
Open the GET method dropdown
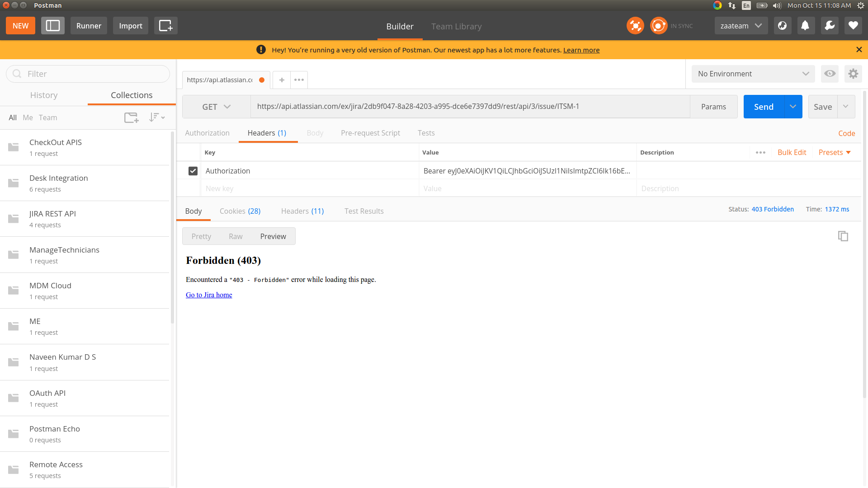[x=217, y=107]
